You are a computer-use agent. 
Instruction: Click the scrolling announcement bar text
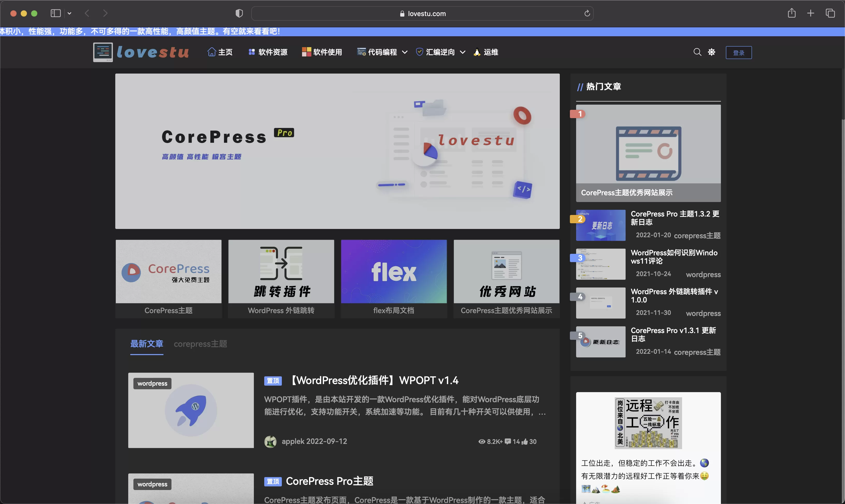(140, 31)
